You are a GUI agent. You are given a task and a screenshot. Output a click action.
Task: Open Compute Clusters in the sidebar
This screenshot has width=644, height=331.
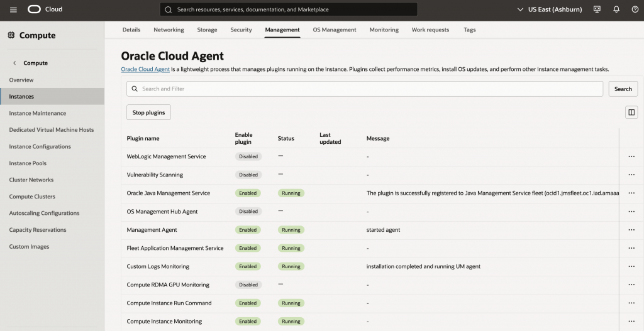tap(32, 197)
